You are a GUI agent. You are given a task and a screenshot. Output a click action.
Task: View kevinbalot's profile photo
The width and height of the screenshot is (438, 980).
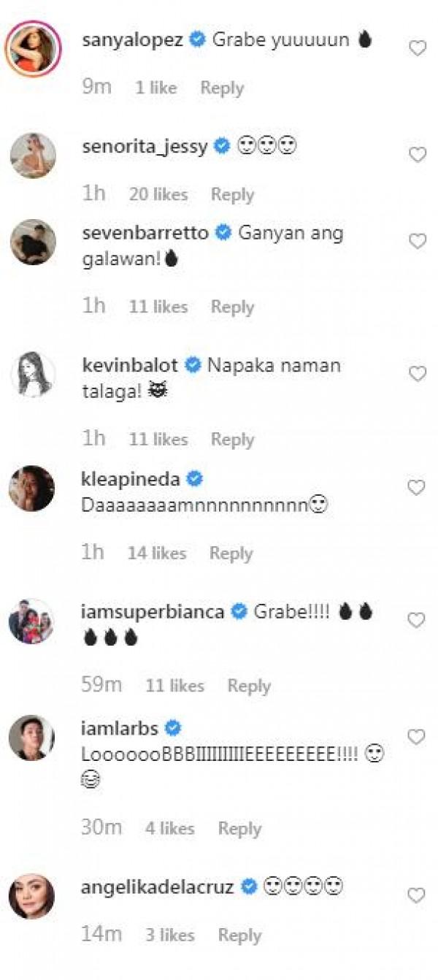click(x=33, y=375)
